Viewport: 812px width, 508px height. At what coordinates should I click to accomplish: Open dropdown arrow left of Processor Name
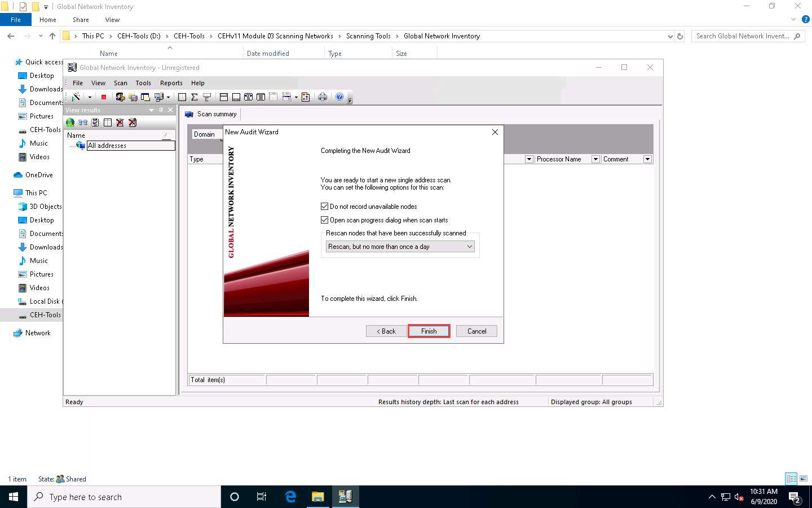[529, 159]
